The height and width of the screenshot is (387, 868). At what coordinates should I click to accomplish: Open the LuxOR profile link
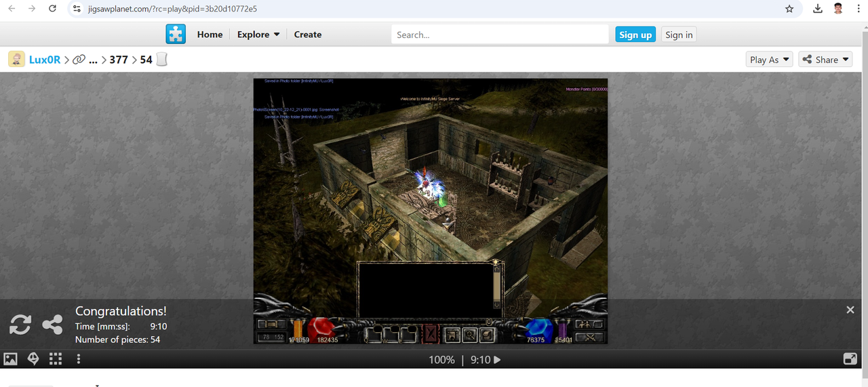pyautogui.click(x=45, y=60)
